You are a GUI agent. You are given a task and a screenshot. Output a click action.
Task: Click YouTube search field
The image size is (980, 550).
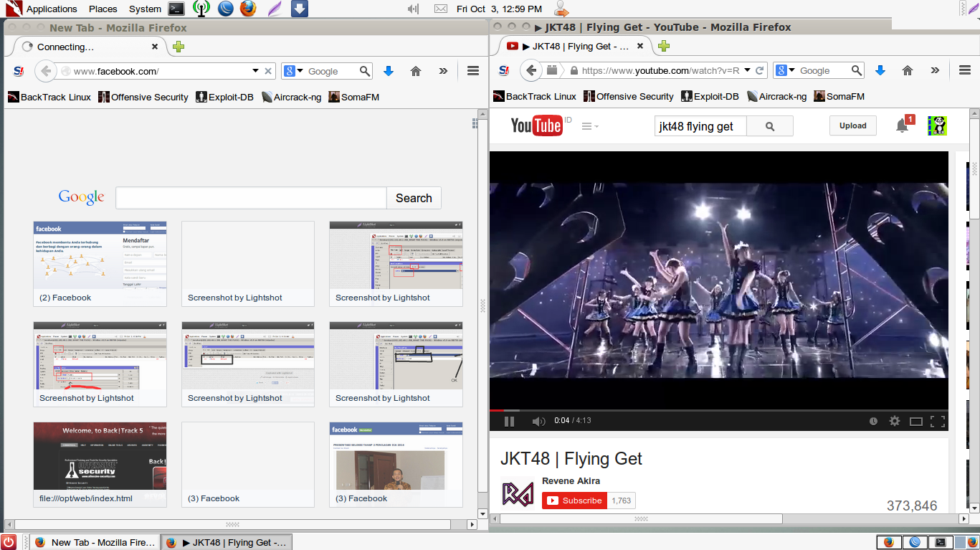[700, 126]
